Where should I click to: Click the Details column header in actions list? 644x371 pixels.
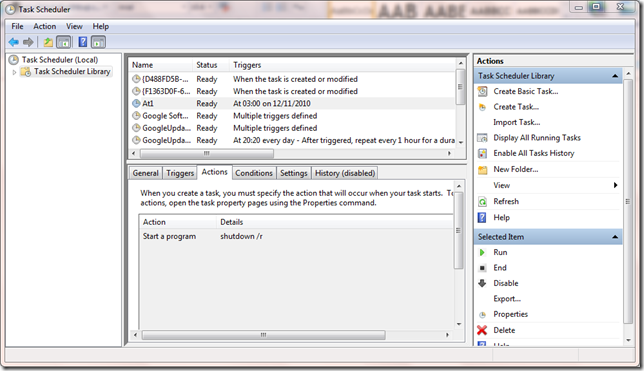(334, 222)
